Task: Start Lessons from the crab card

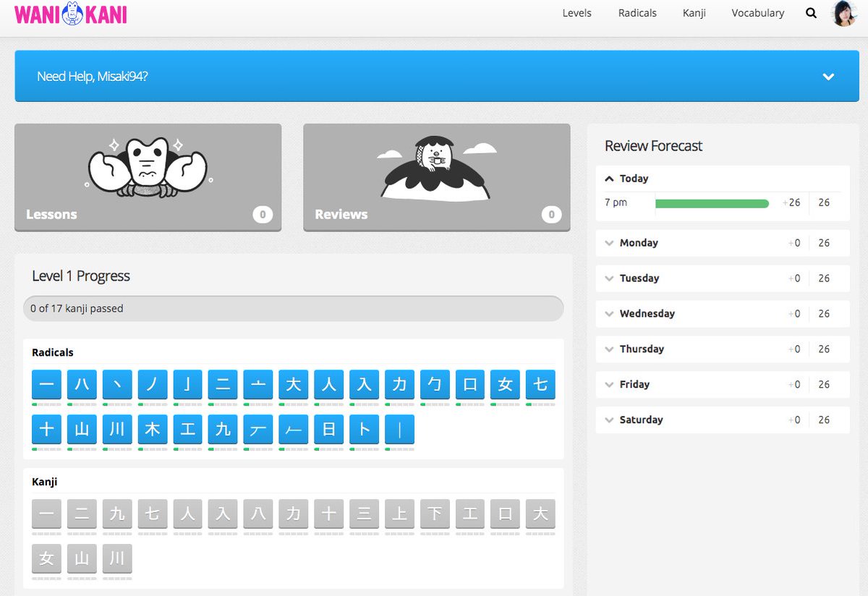Action: [x=148, y=177]
